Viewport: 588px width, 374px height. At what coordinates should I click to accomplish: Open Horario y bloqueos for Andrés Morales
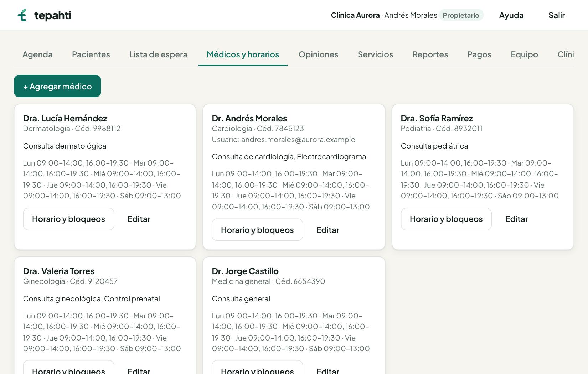[x=257, y=230]
